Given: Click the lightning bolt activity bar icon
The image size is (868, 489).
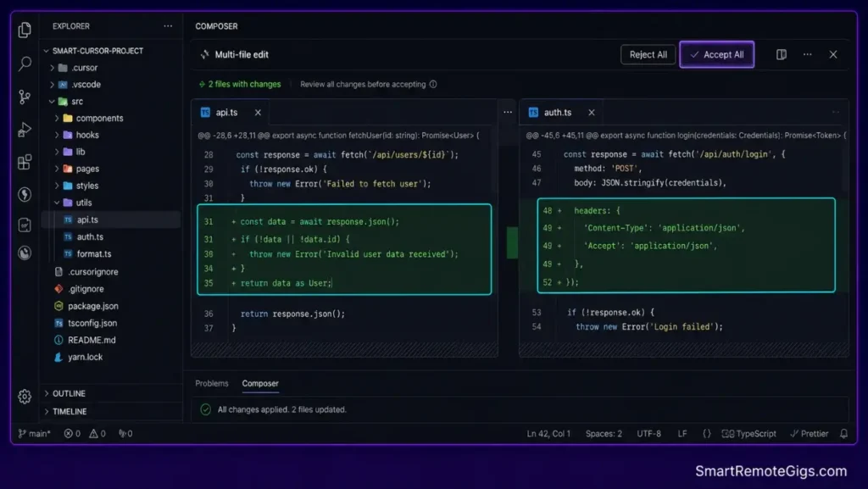Looking at the screenshot, I should coord(25,194).
